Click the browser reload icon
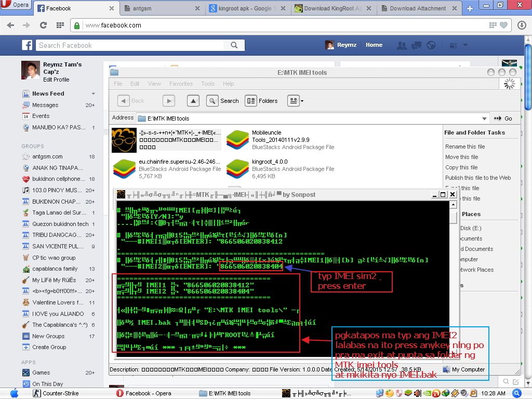532x399 pixels. (x=43, y=25)
